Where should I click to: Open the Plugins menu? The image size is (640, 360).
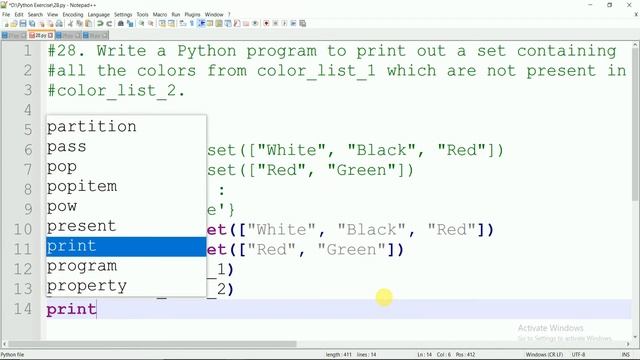pos(192,14)
